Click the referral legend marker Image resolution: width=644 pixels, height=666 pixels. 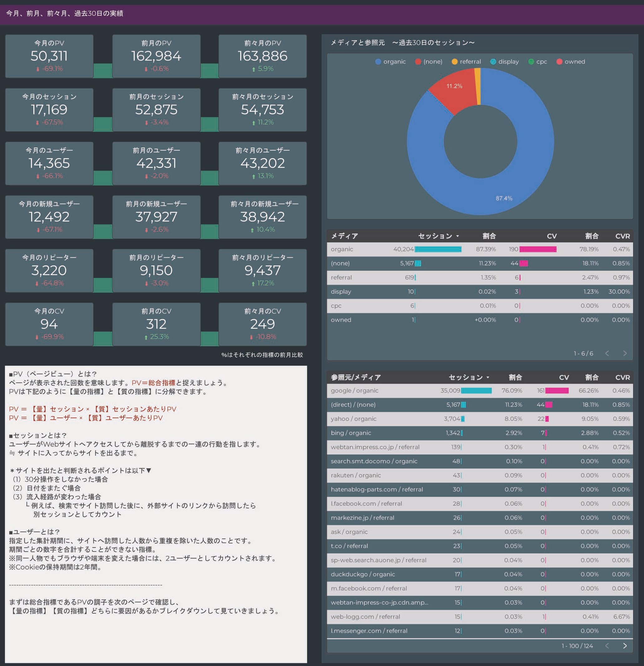pyautogui.click(x=454, y=61)
